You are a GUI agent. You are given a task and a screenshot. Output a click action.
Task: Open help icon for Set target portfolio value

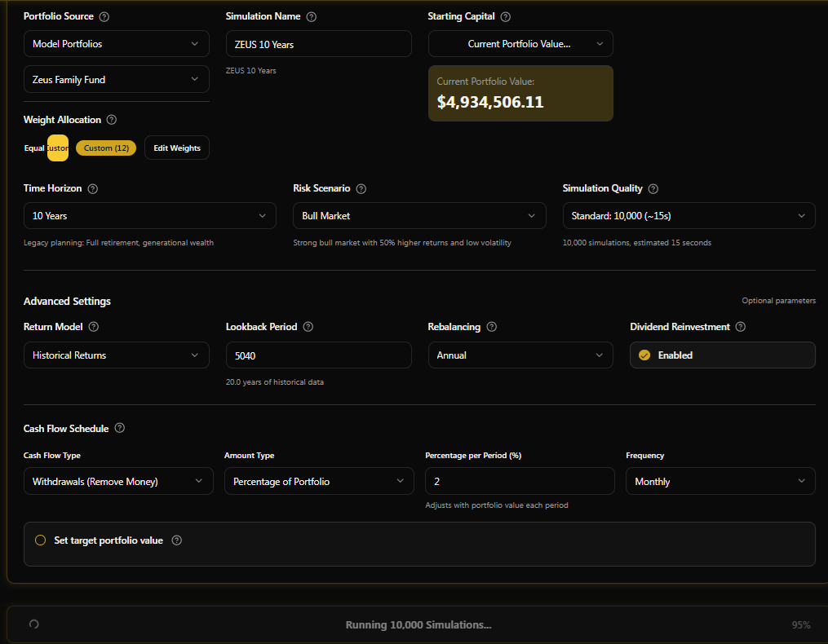tap(177, 540)
